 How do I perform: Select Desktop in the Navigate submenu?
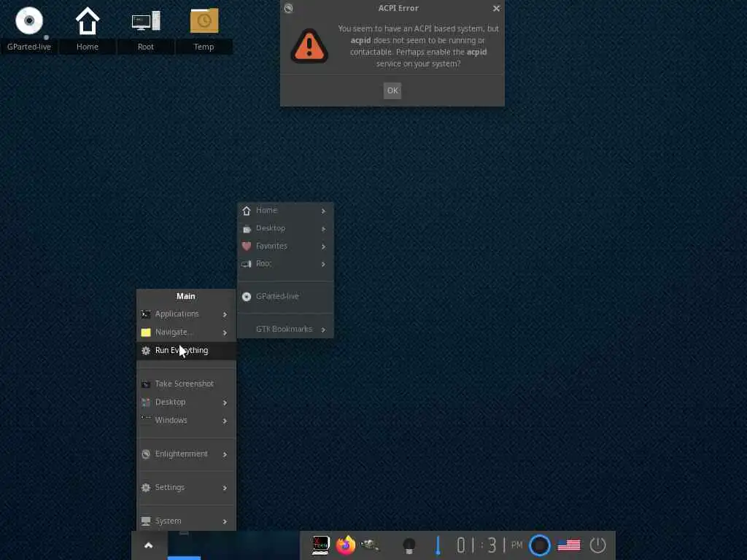pos(285,228)
